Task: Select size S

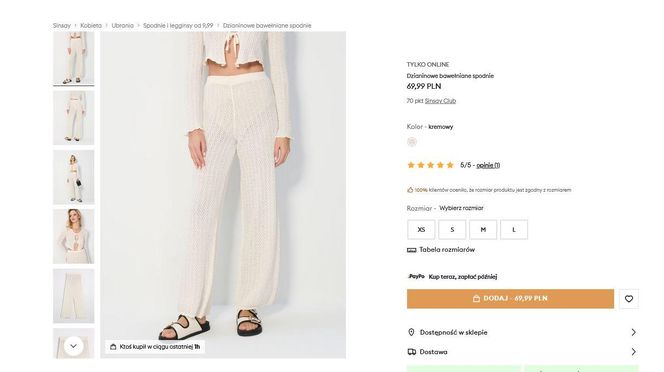Action: pos(452,230)
